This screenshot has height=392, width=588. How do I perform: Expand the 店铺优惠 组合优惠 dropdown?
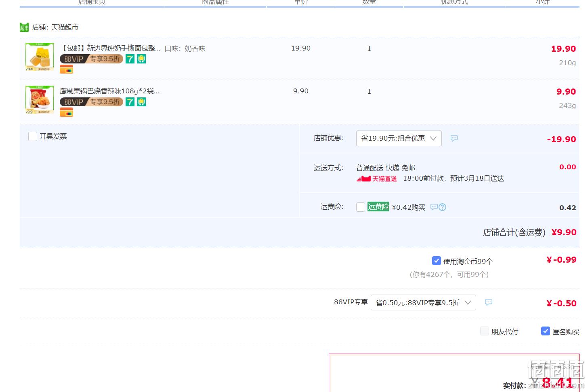(x=399, y=138)
